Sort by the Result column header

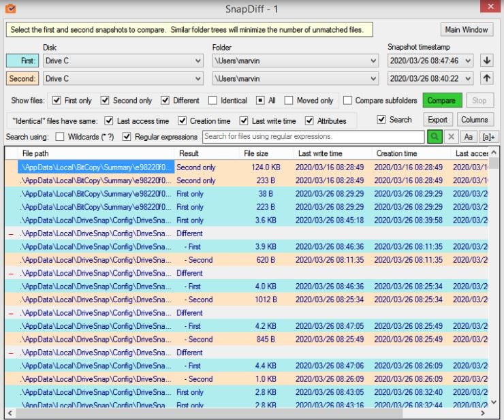[206, 153]
